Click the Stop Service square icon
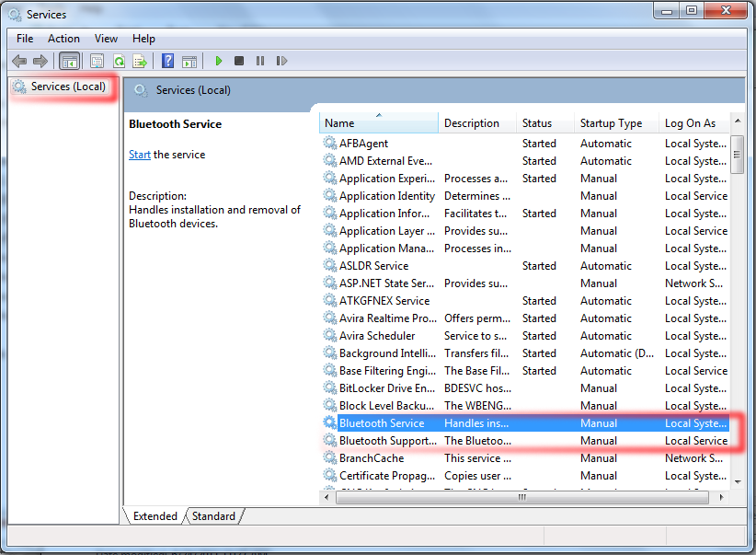Screen dimensions: 756x555 coord(238,61)
